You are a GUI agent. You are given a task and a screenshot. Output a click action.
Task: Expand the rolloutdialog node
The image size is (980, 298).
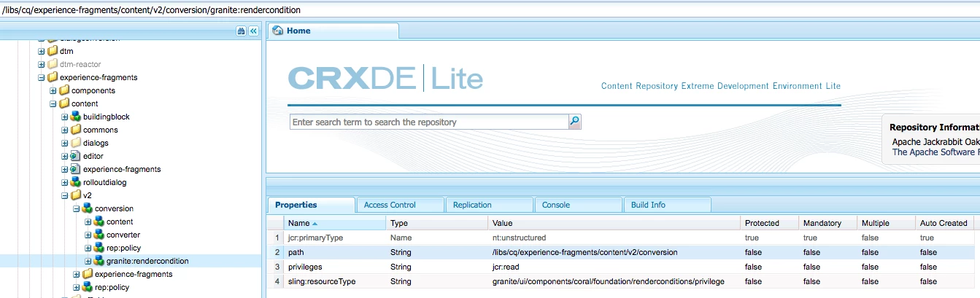65,182
